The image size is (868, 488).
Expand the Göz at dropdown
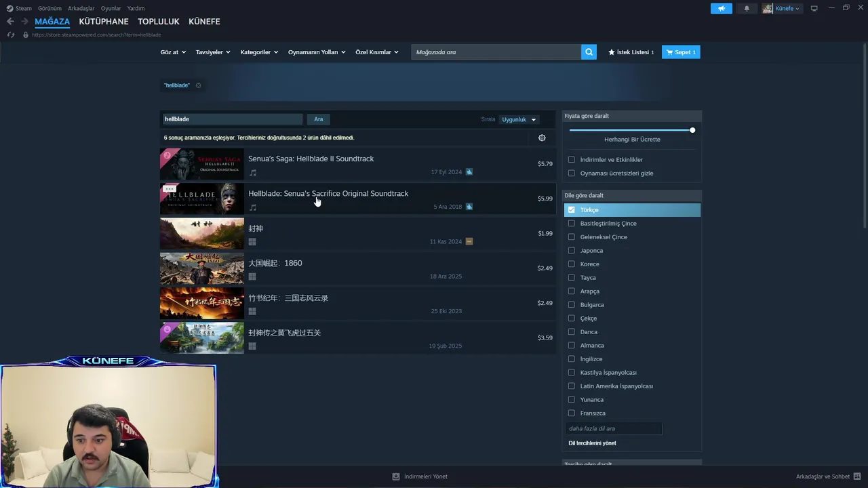pos(173,52)
